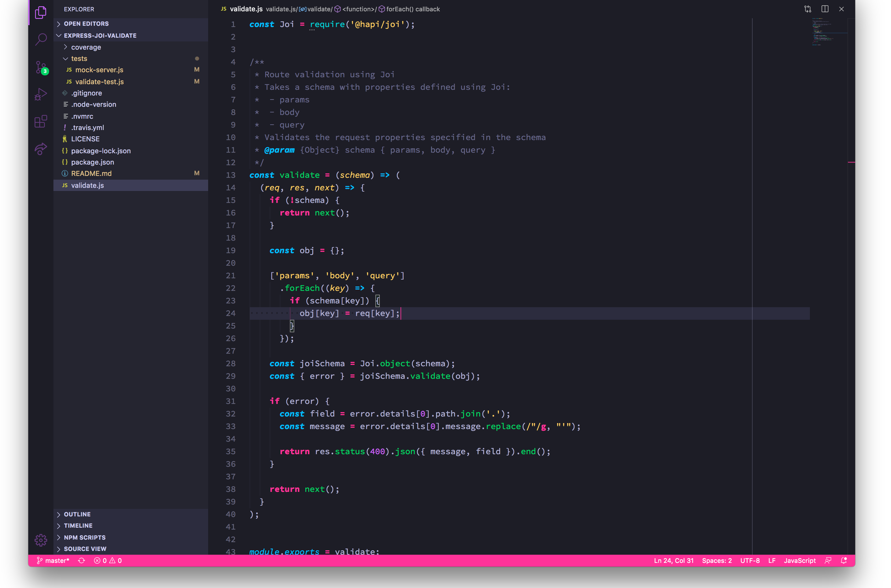Click Spaces: 2 indentation setting
891x588 pixels.
click(717, 561)
